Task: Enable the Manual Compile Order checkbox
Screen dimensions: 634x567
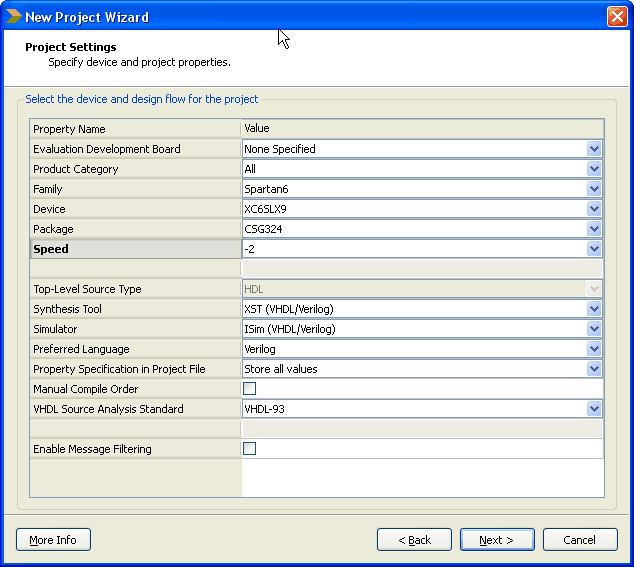Action: (x=250, y=389)
